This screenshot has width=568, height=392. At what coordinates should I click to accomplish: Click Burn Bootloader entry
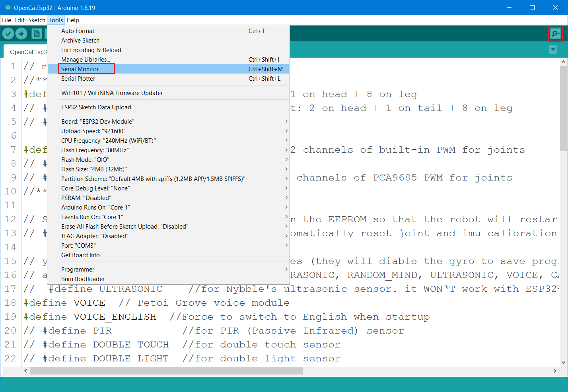pyautogui.click(x=83, y=279)
